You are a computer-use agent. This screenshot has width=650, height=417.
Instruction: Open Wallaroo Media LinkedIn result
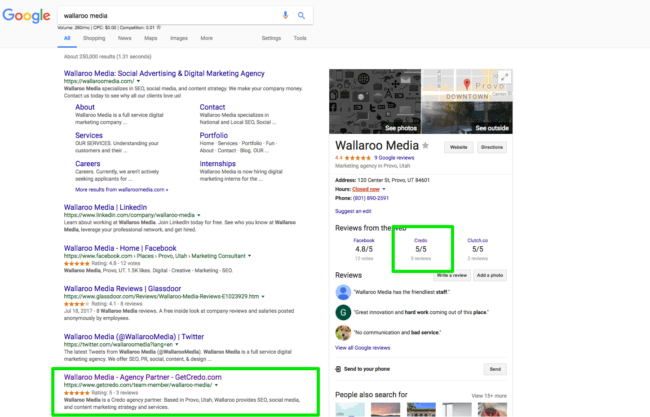(105, 207)
